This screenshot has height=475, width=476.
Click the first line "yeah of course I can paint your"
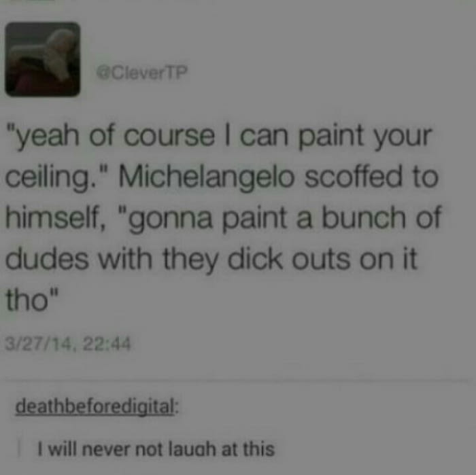click(x=219, y=137)
